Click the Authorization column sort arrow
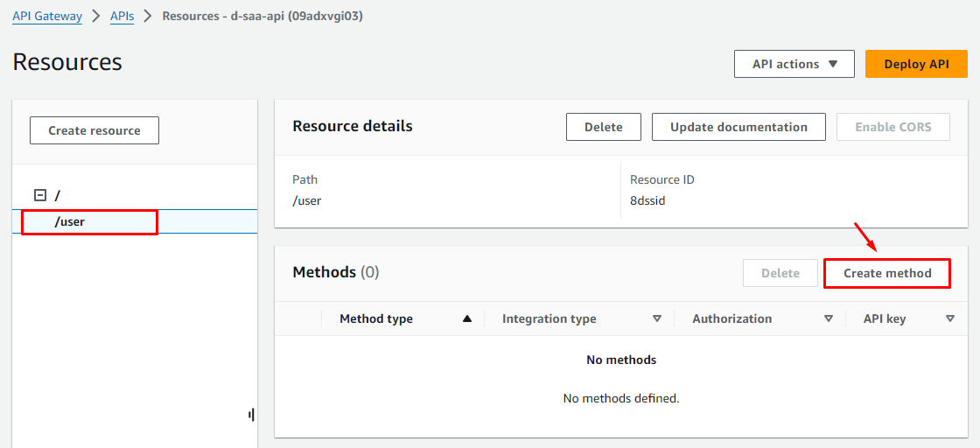This screenshot has height=448, width=980. coord(829,319)
